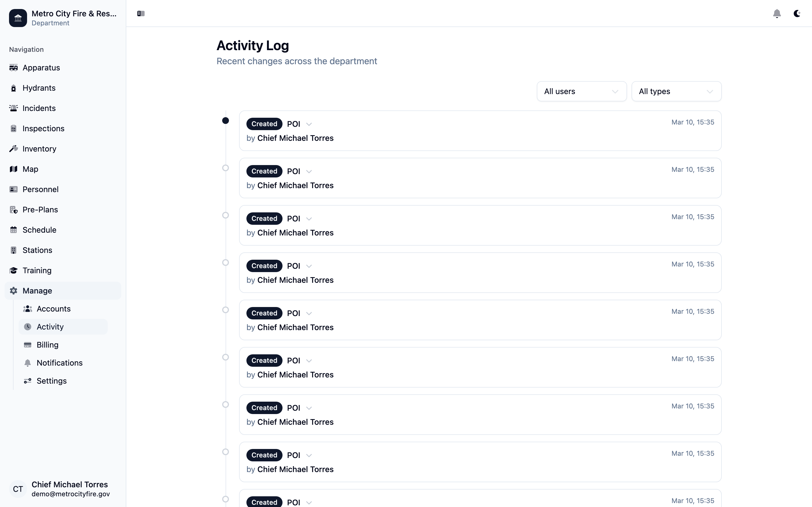Click the Pre-Plans building icon
The width and height of the screenshot is (812, 507).
click(14, 210)
